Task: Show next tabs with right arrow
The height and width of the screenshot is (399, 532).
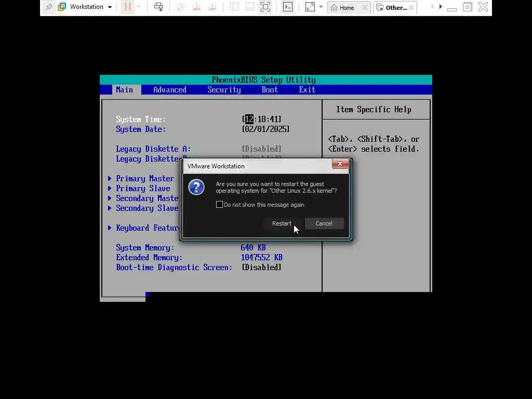Action: pos(441,7)
